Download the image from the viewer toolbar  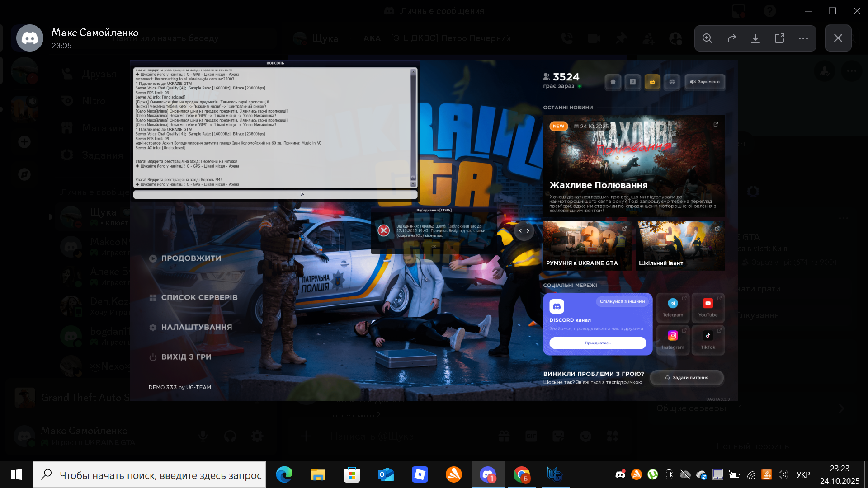click(755, 38)
